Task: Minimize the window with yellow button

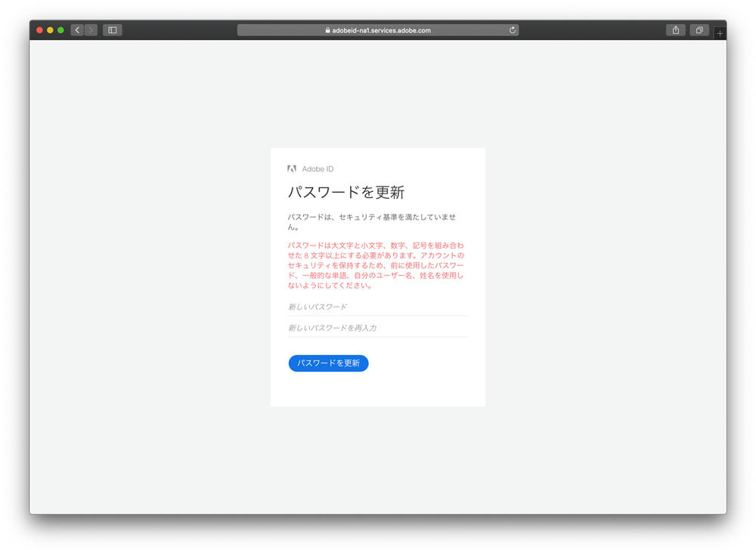Action: click(50, 30)
